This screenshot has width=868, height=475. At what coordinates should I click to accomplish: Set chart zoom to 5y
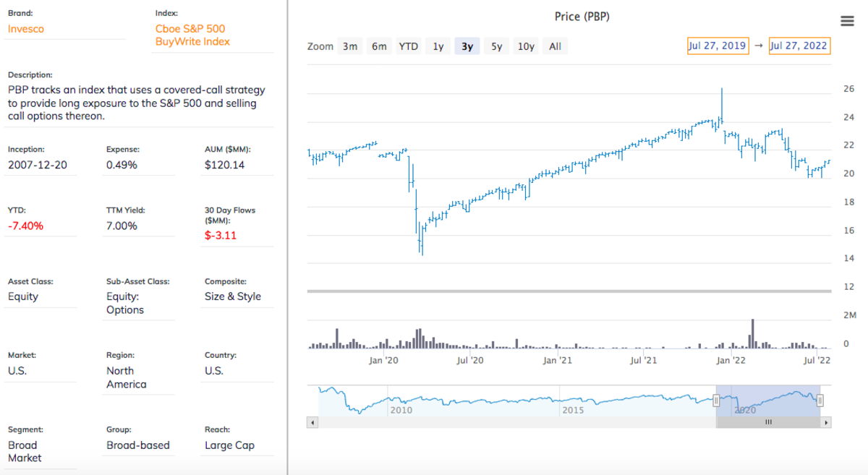tap(496, 46)
